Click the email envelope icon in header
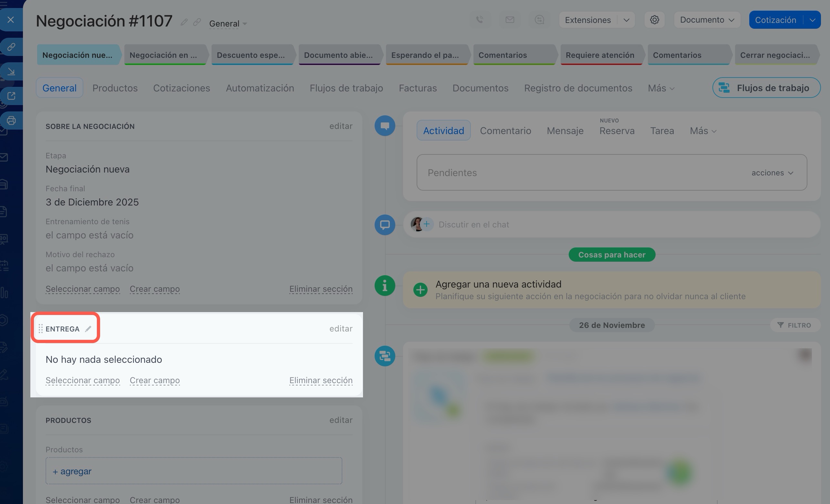 pyautogui.click(x=510, y=20)
